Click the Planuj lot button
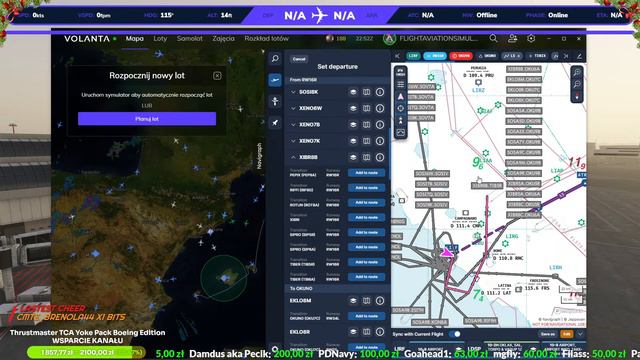This screenshot has height=360, width=640. [x=147, y=119]
